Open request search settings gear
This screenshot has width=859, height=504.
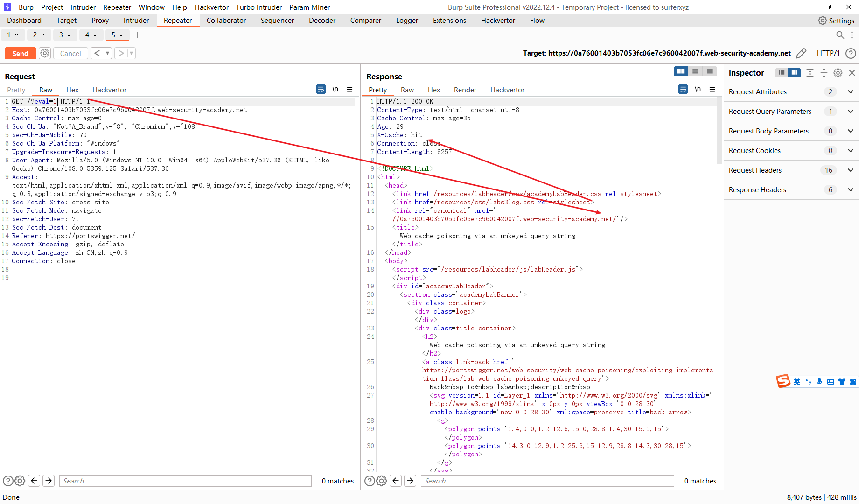coord(20,481)
